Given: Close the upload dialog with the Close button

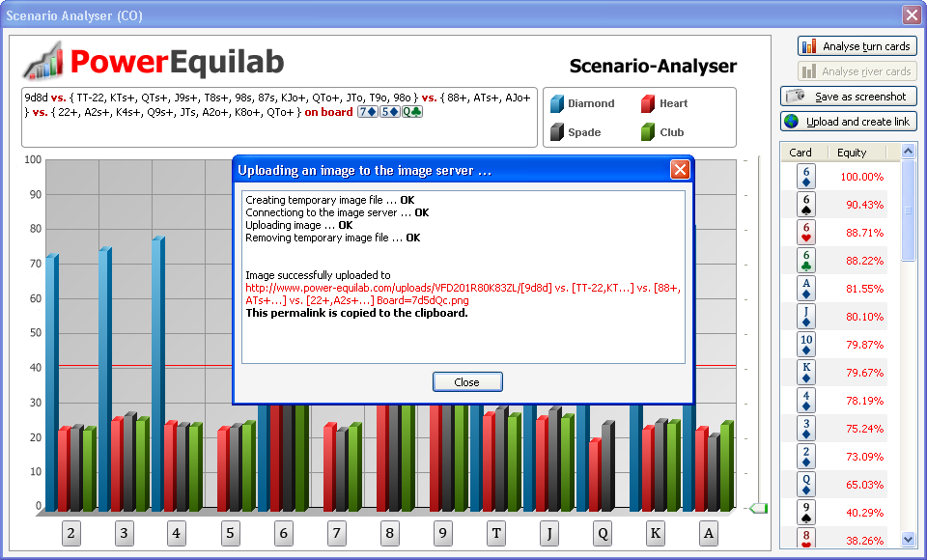Looking at the screenshot, I should (x=467, y=382).
